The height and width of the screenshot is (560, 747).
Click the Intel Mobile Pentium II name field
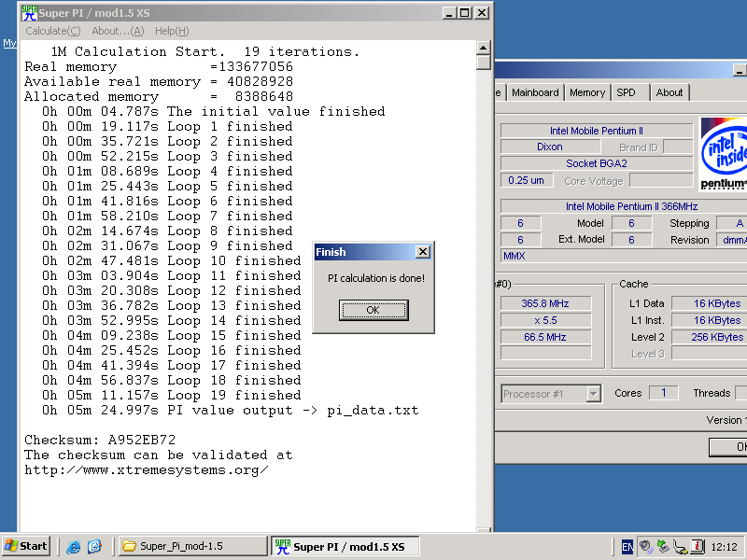(x=597, y=131)
